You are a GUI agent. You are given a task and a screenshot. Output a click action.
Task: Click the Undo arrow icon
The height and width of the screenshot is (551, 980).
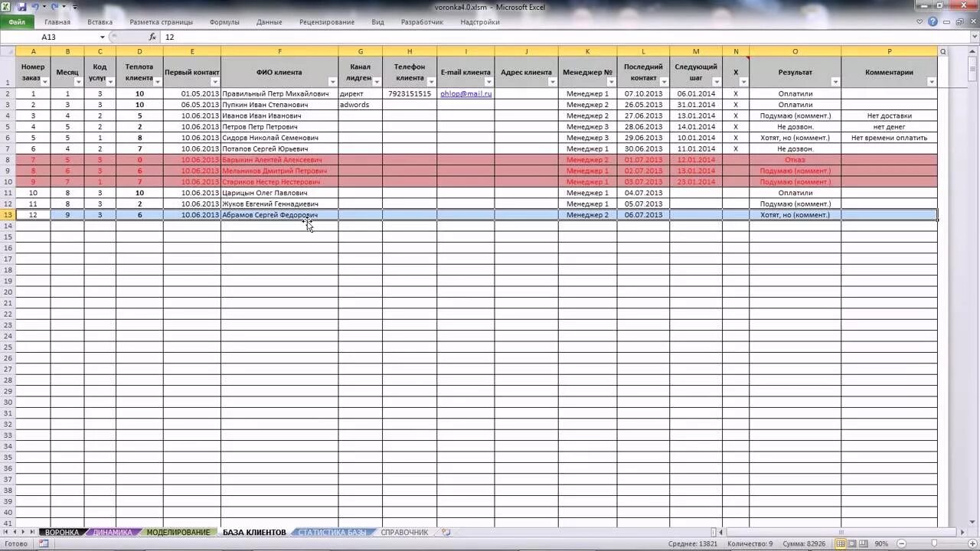tap(36, 7)
